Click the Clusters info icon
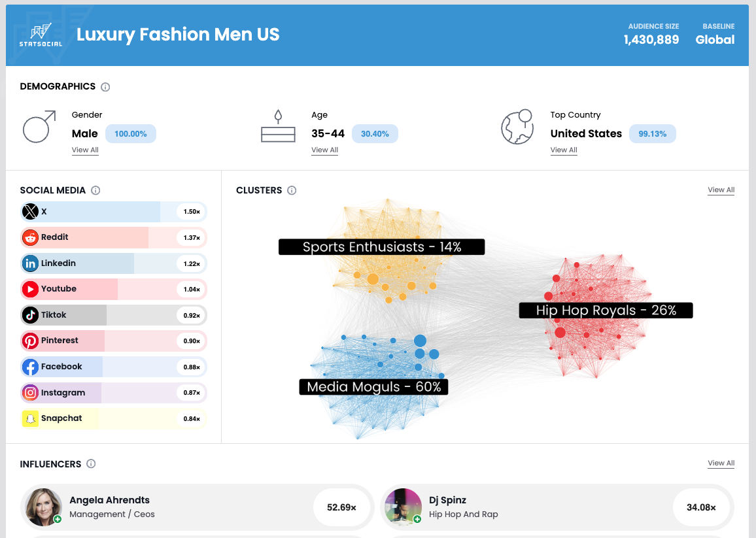756x538 pixels. pos(292,191)
